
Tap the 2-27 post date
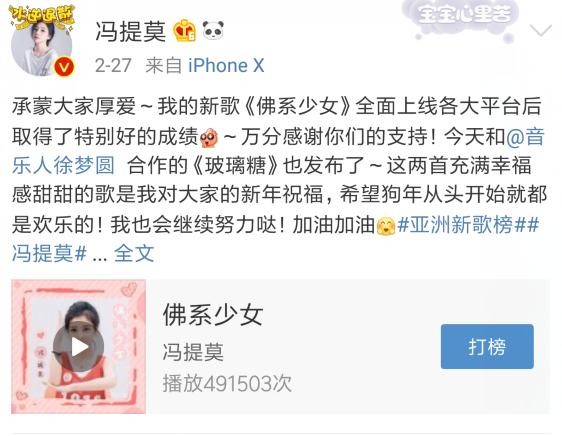[113, 66]
